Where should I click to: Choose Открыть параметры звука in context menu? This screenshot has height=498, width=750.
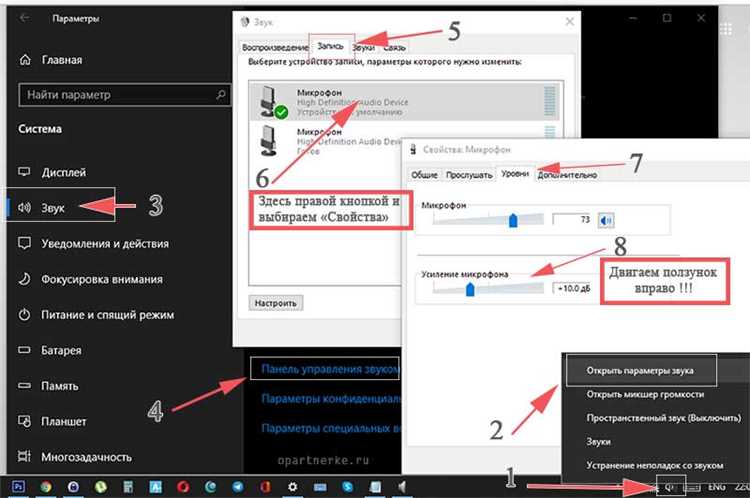pos(640,370)
